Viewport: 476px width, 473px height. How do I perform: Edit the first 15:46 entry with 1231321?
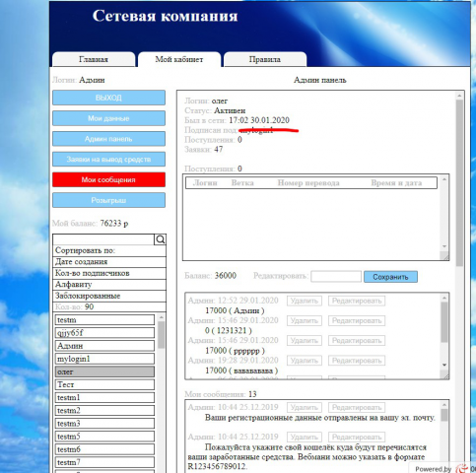(357, 320)
